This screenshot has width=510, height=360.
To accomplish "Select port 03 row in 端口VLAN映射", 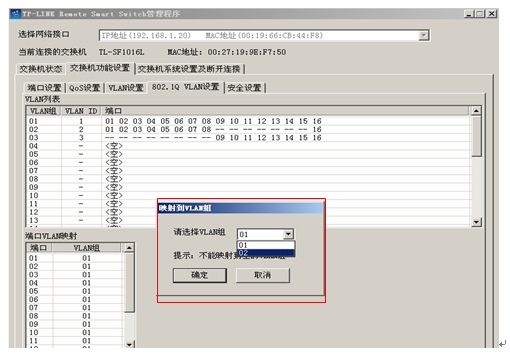I will coord(75,275).
